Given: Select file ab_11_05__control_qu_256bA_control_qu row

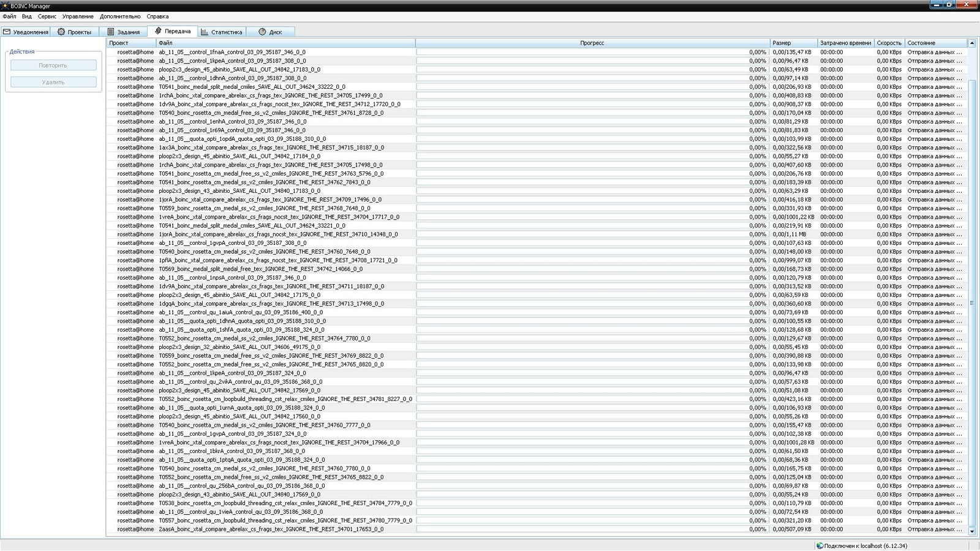Looking at the screenshot, I should [x=242, y=485].
